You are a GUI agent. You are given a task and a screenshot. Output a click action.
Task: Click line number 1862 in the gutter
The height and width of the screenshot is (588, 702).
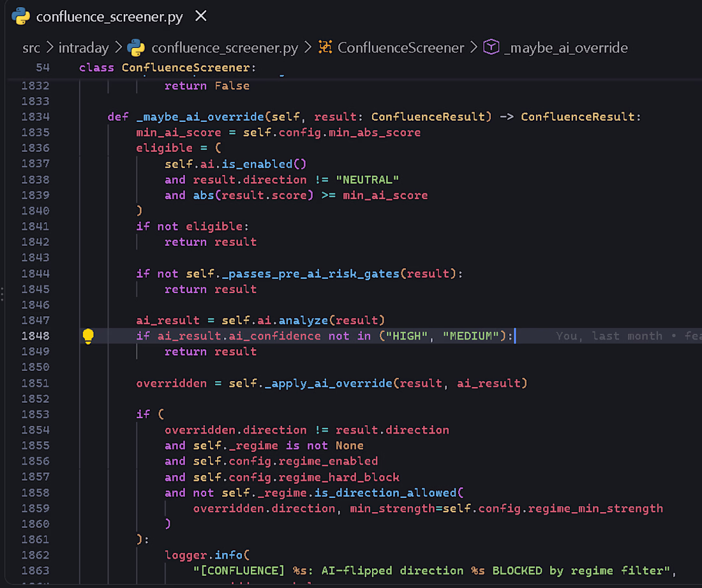[35, 555]
